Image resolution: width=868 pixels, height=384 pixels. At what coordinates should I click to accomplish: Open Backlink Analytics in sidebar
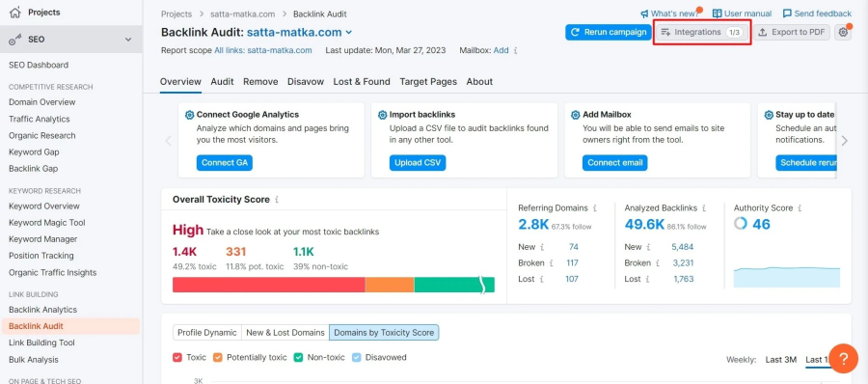tap(42, 310)
